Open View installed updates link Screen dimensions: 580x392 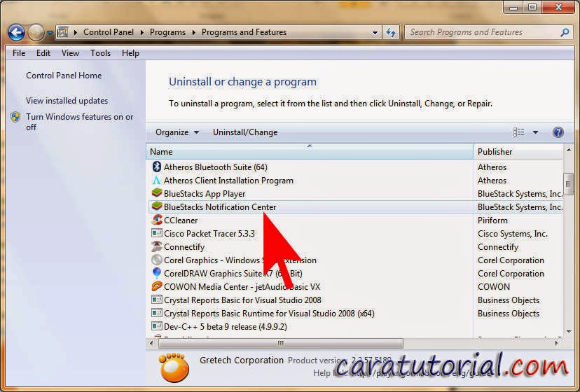(x=67, y=101)
